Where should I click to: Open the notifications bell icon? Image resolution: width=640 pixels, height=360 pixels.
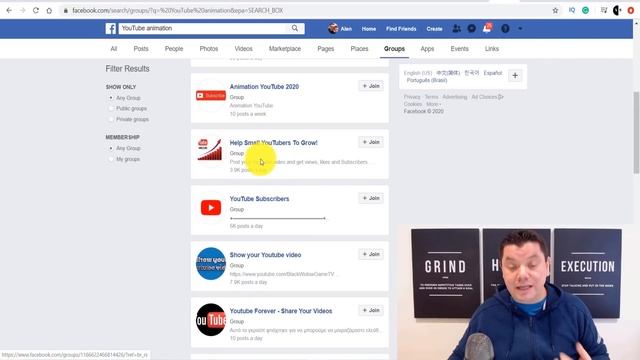pyautogui.click(x=487, y=28)
